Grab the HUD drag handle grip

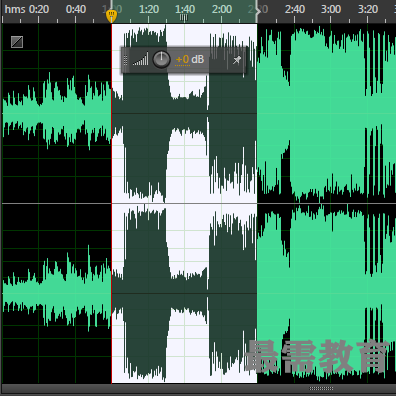[125, 60]
